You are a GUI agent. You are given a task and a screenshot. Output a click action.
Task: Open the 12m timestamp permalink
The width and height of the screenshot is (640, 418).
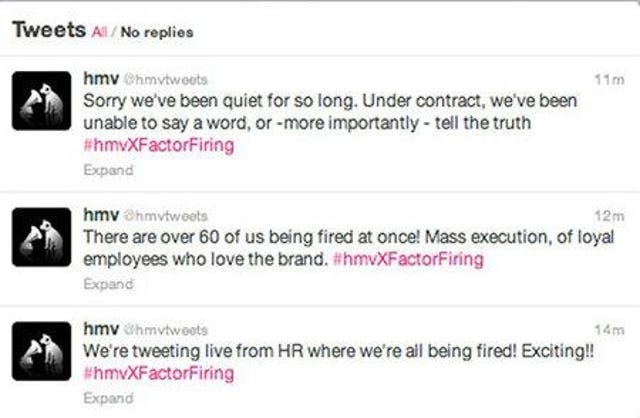click(x=609, y=216)
